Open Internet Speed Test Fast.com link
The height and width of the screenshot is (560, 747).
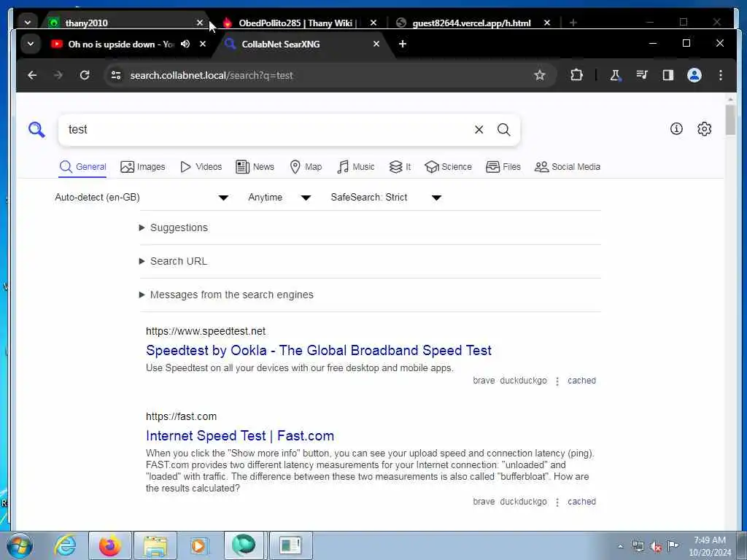239,436
